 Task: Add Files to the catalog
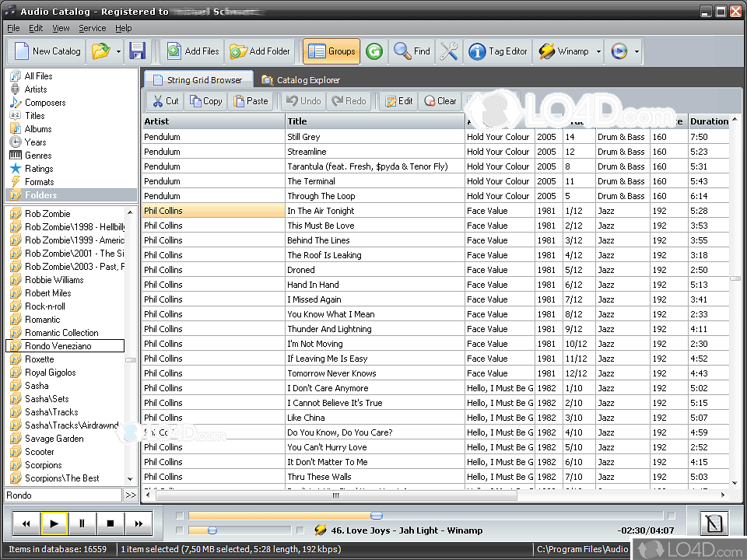pyautogui.click(x=191, y=51)
